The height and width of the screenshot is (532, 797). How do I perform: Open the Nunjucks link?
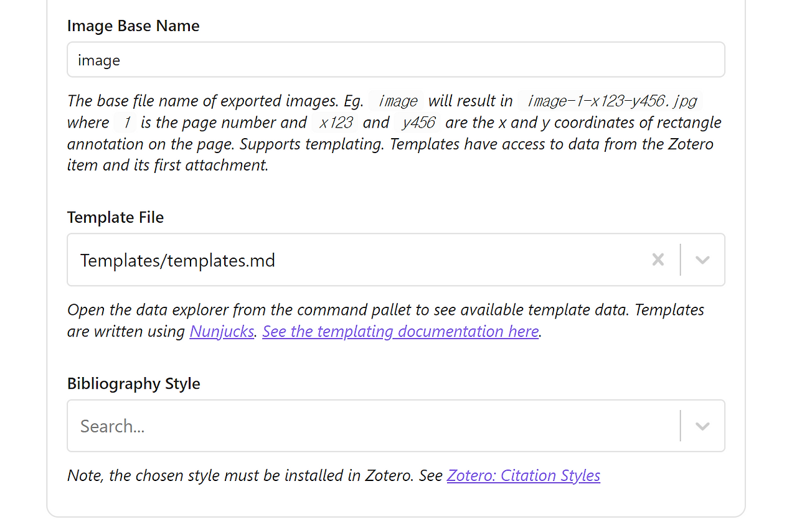pos(222,332)
